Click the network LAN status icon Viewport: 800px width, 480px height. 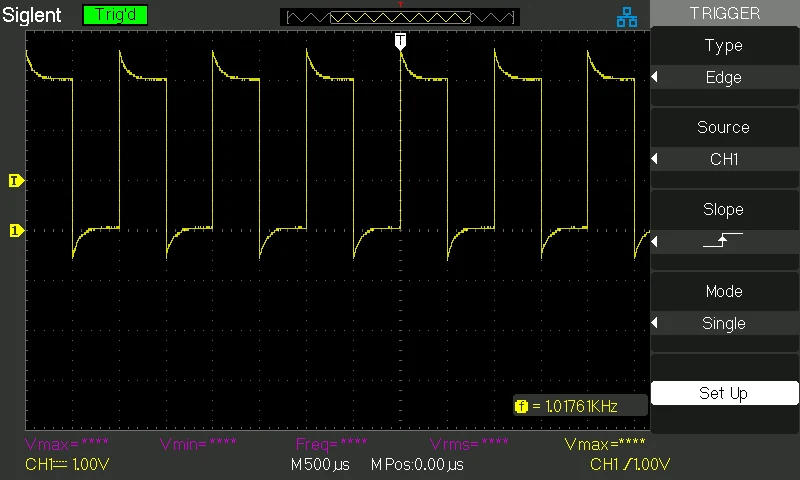627,17
